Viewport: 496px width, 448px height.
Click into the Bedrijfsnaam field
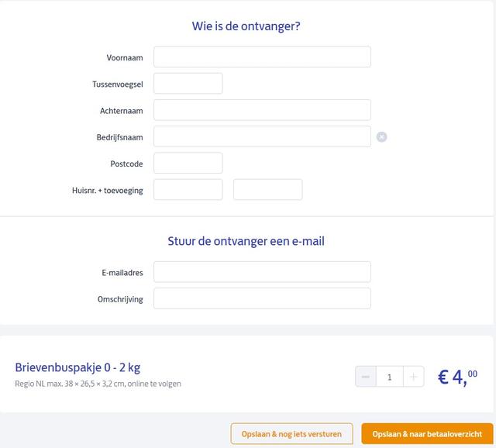pos(262,137)
